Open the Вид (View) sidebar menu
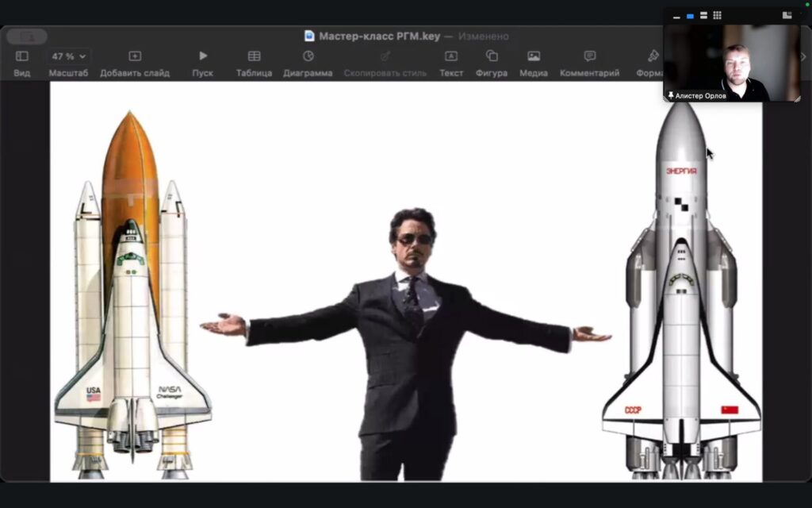 coord(22,56)
